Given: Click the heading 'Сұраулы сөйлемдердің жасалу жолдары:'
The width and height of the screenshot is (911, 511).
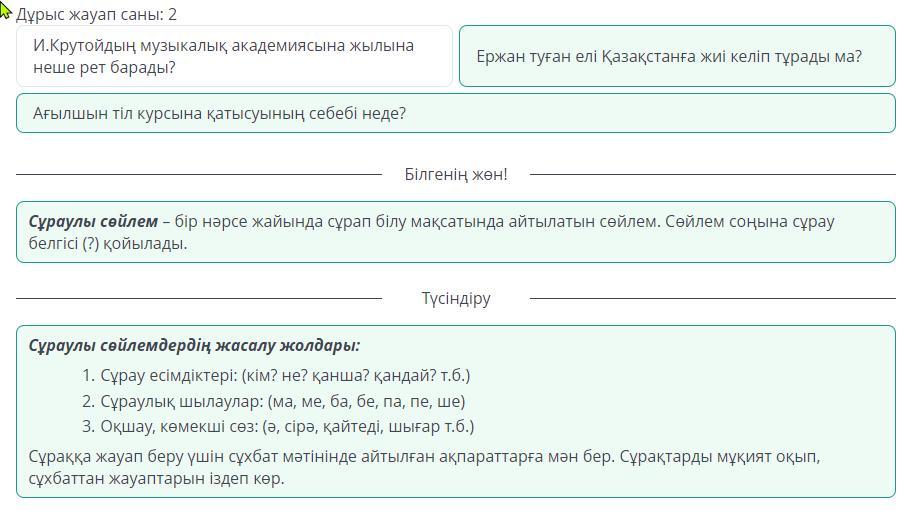Looking at the screenshot, I should (x=194, y=346).
